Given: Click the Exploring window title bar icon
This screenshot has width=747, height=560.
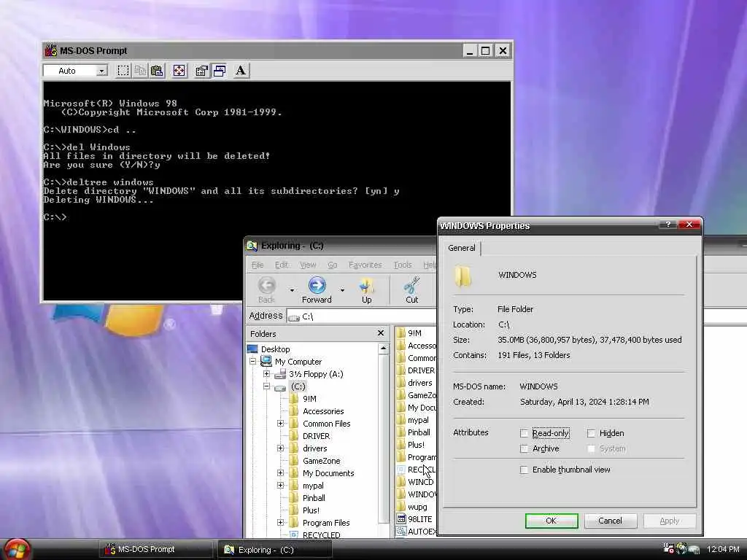Looking at the screenshot, I should (252, 246).
